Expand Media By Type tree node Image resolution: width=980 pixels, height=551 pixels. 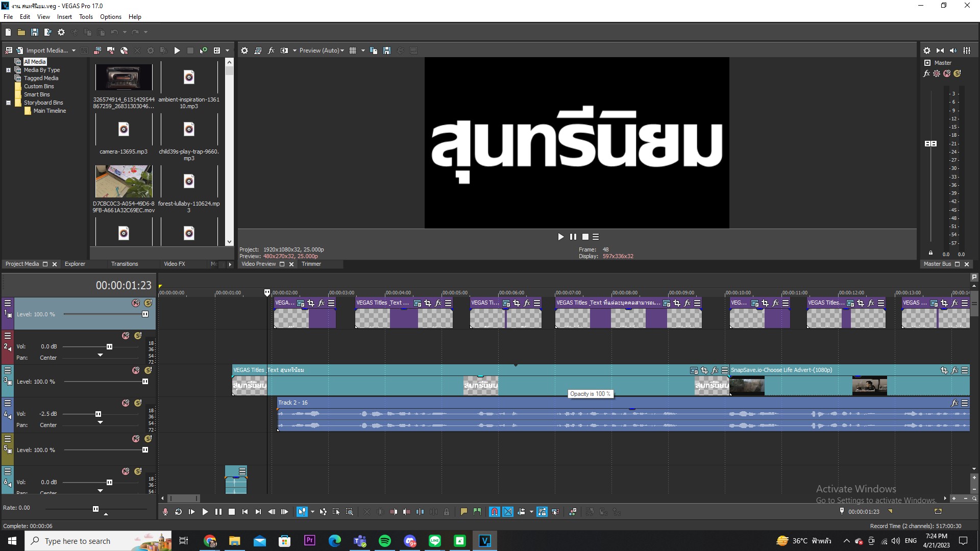point(8,70)
